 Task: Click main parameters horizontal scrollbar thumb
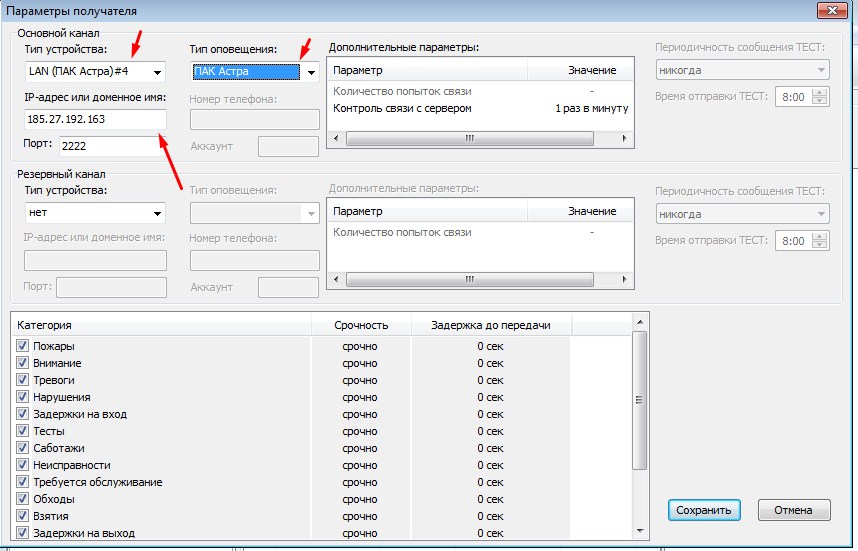(469, 138)
